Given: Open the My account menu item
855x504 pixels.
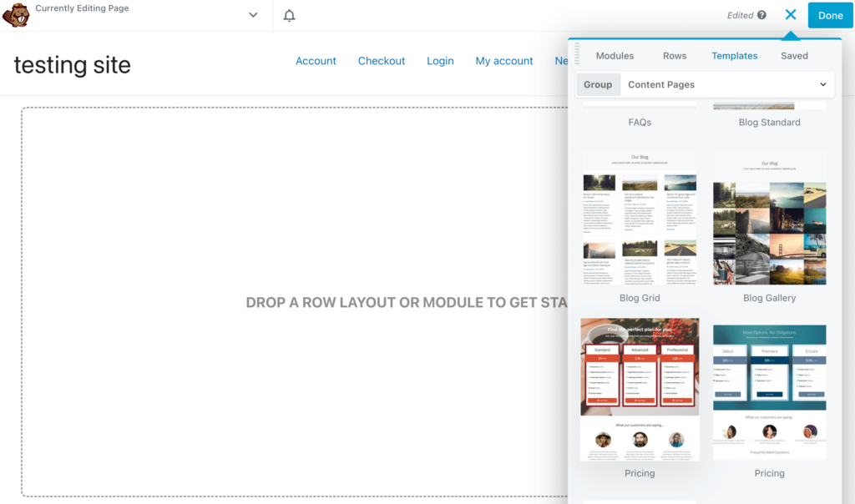Looking at the screenshot, I should [504, 60].
